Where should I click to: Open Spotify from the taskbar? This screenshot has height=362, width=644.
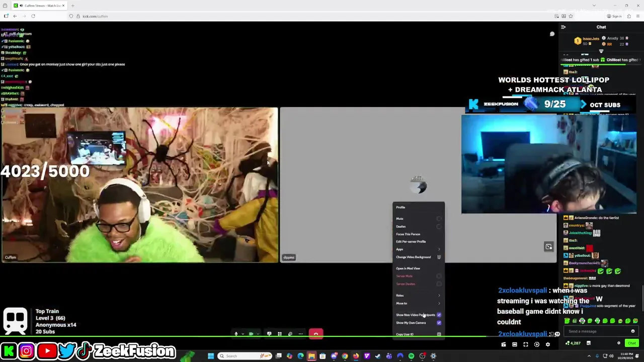pyautogui.click(x=411, y=356)
